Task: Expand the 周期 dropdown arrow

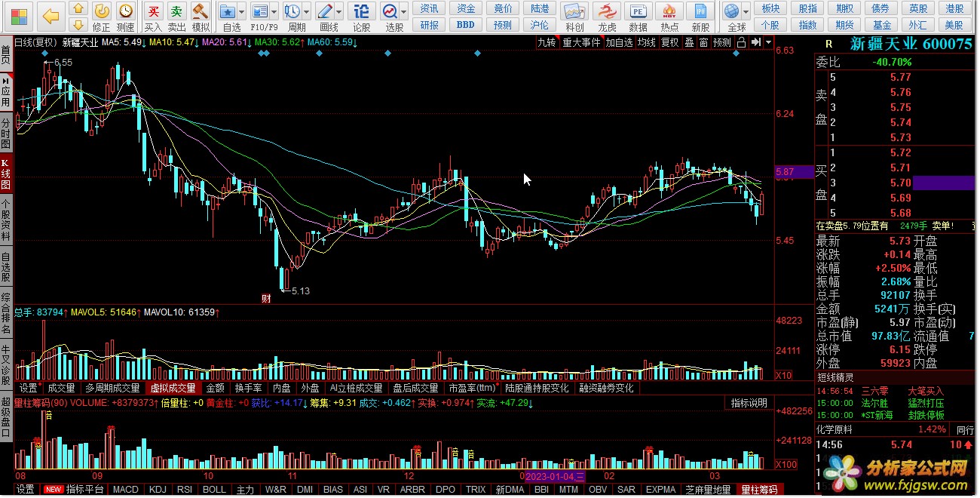Action: tap(305, 12)
